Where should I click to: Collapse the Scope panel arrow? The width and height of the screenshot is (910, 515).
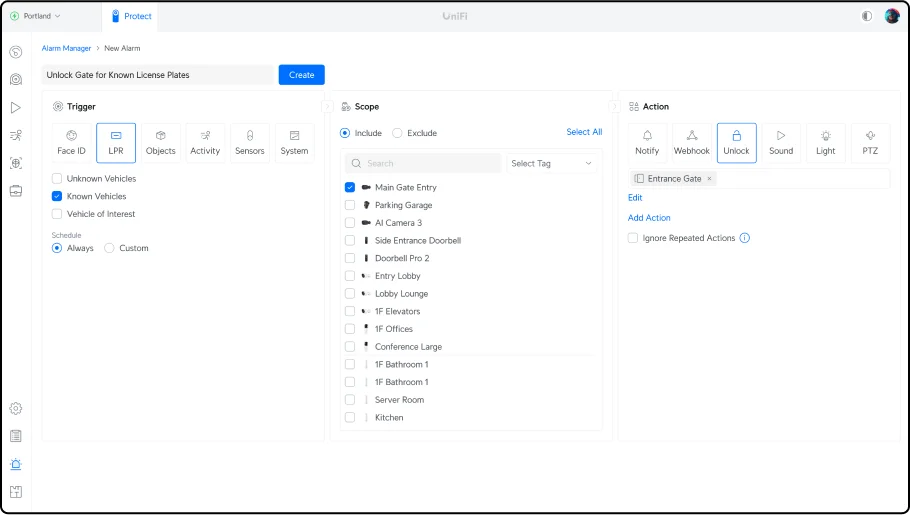[615, 107]
